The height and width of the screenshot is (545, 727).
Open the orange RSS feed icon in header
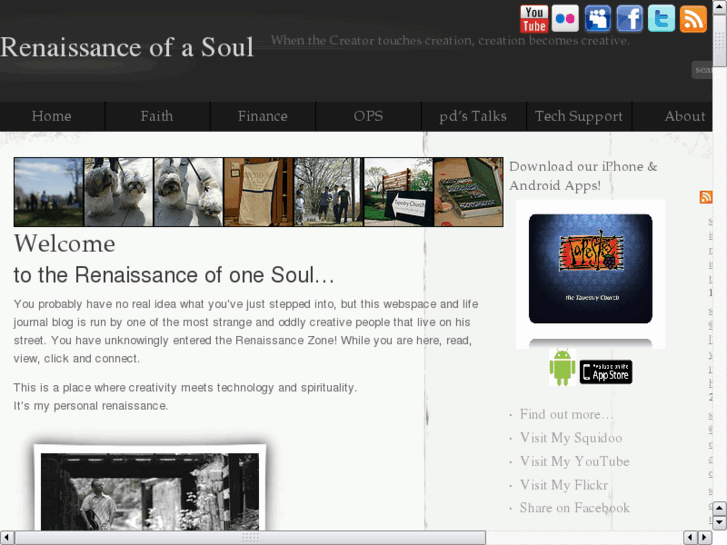coord(693,19)
